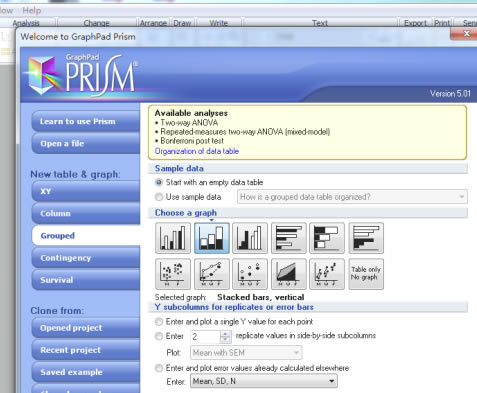Screen dimensions: 477x393
Task: Switch to the Column table tab
Action: coord(86,213)
